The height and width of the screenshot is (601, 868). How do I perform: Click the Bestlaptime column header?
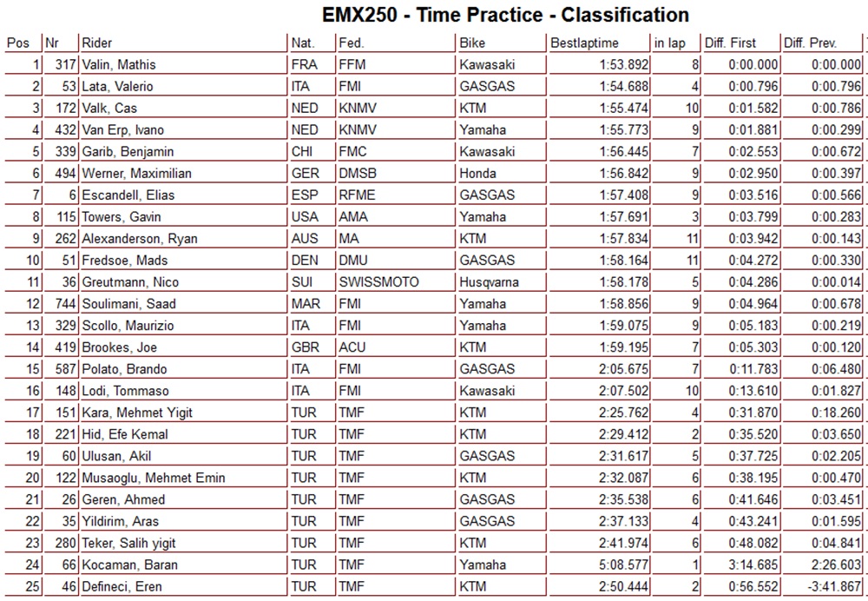pos(586,43)
